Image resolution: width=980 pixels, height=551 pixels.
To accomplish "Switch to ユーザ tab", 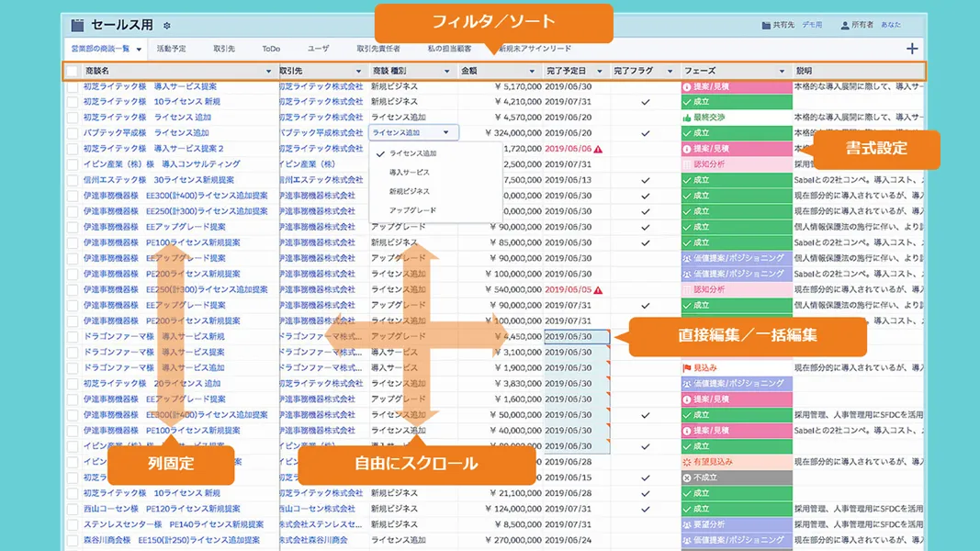I will click(x=318, y=49).
